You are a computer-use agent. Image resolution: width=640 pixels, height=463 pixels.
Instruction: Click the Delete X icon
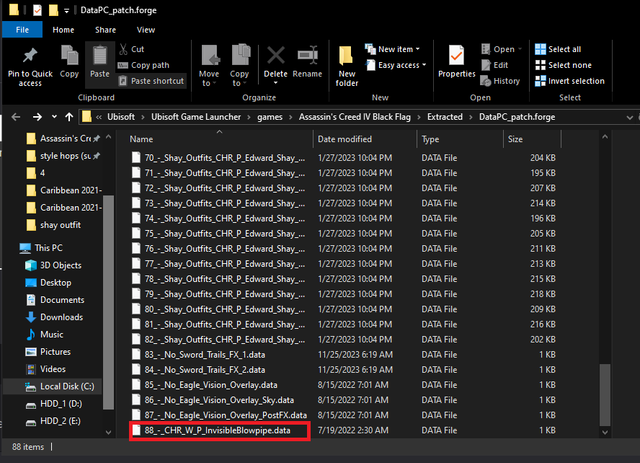[x=276, y=55]
